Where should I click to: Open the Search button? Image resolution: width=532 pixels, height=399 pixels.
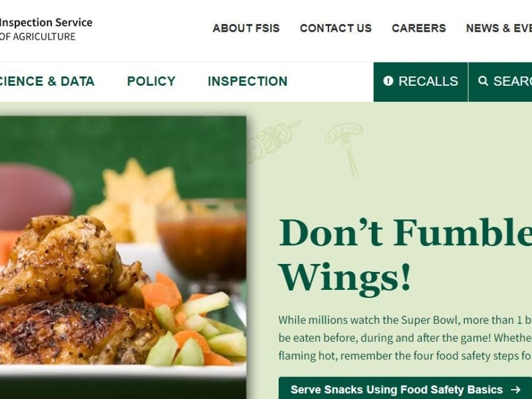[x=501, y=82]
